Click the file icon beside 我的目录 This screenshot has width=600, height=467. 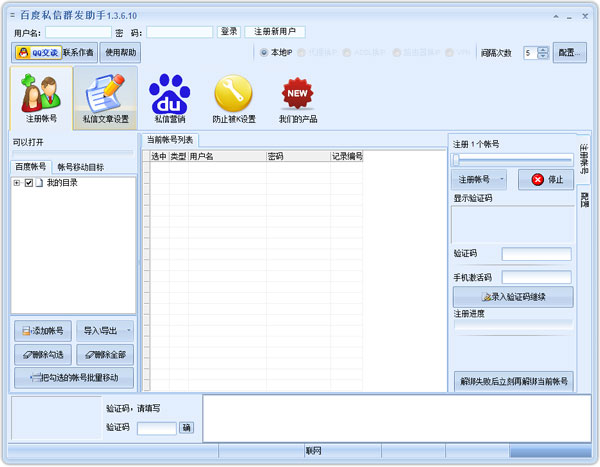pyautogui.click(x=39, y=183)
